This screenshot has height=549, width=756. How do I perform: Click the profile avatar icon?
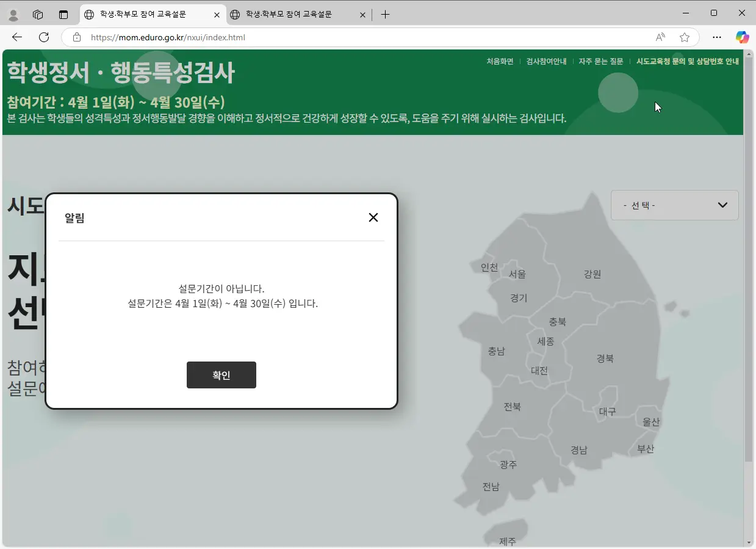point(13,14)
